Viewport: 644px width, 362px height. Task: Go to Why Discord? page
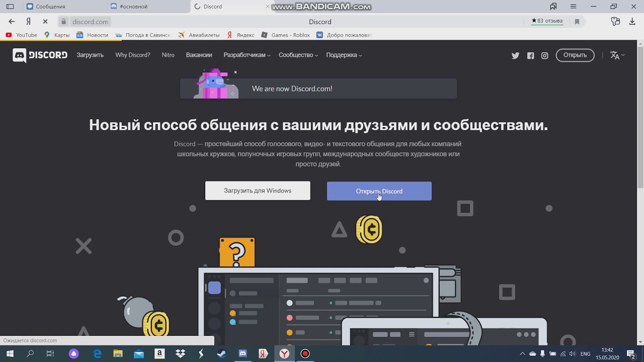click(x=132, y=55)
